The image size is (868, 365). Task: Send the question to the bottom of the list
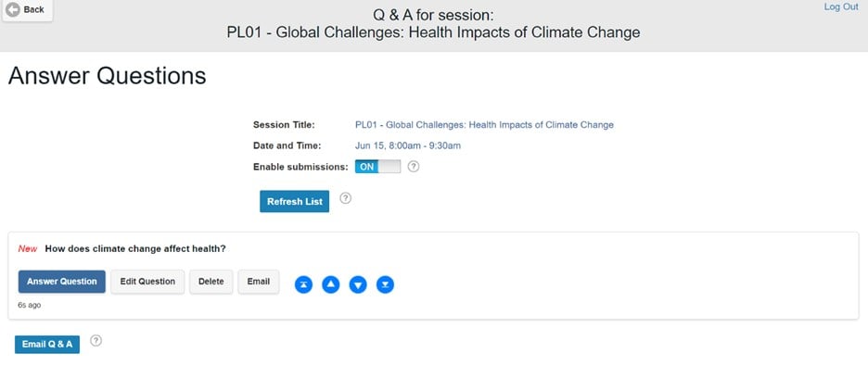coord(385,284)
